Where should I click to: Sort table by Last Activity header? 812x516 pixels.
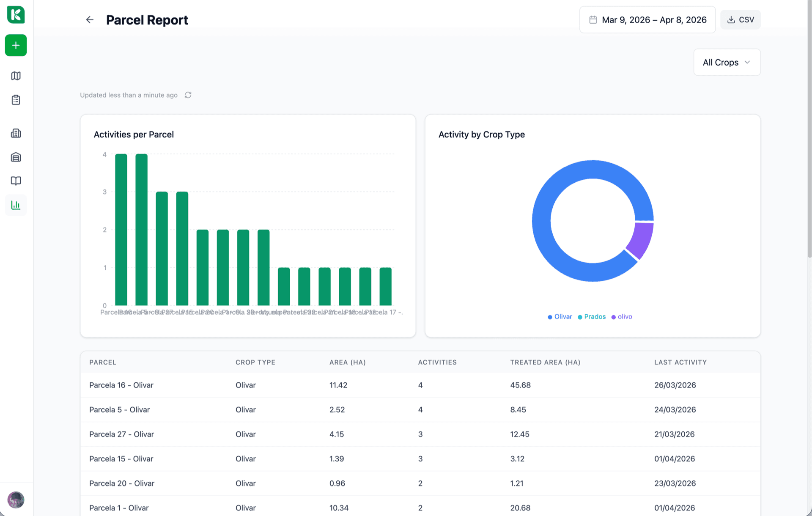(680, 362)
